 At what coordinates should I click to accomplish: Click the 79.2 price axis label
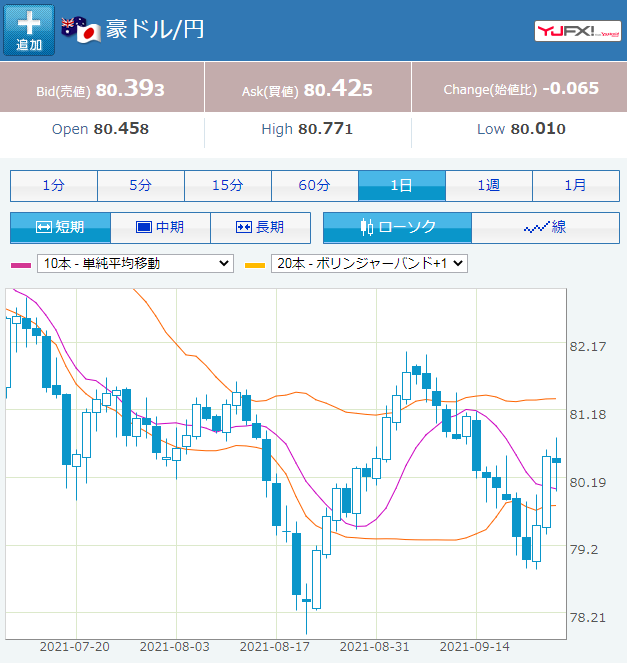[x=584, y=550]
